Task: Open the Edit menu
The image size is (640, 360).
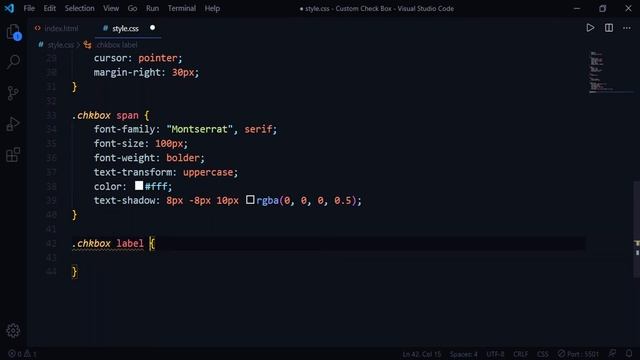Action: [49, 8]
